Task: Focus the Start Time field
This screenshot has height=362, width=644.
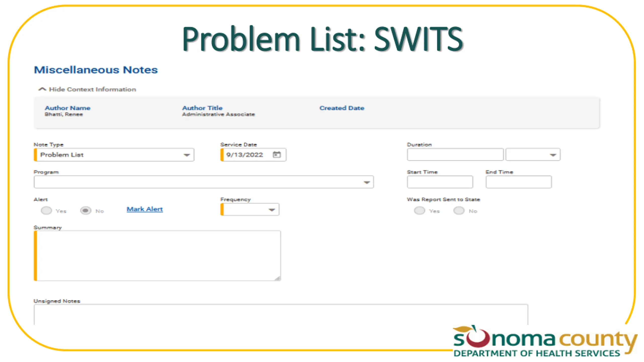Action: (440, 182)
